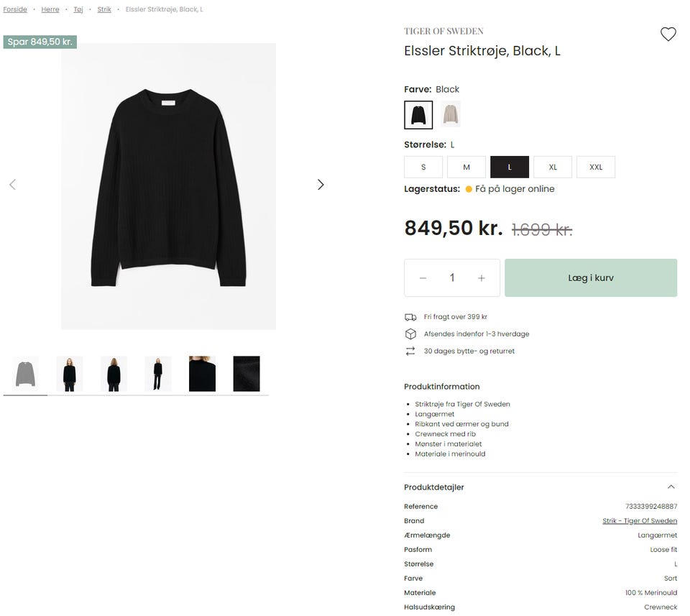Select size S
The height and width of the screenshot is (616, 690).
423,167
